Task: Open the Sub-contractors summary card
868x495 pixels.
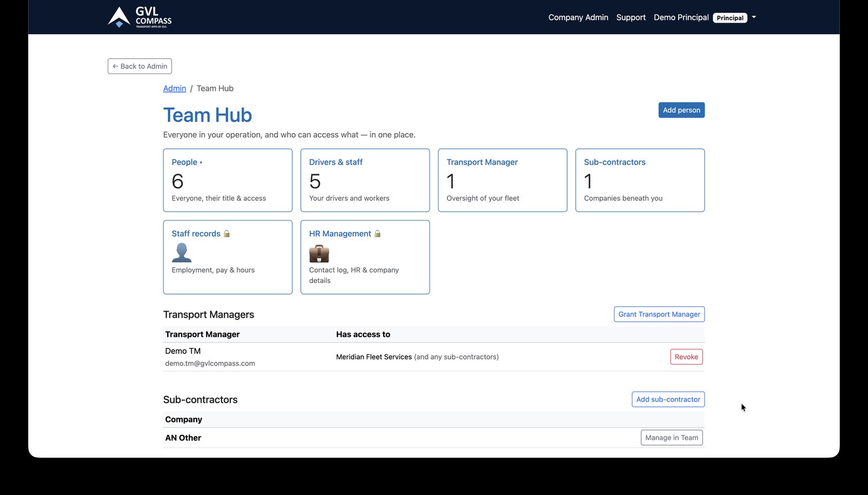Action: pyautogui.click(x=640, y=180)
